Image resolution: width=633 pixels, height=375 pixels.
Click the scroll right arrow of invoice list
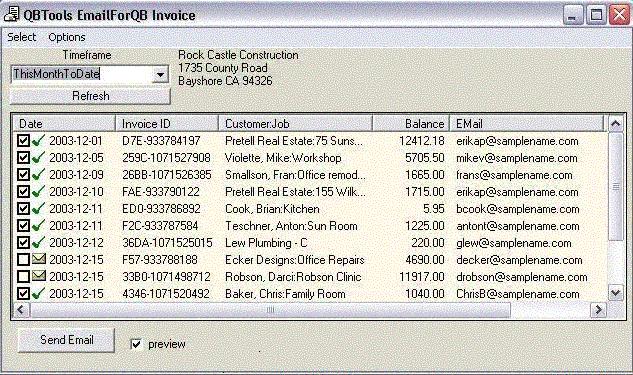pos(598,310)
